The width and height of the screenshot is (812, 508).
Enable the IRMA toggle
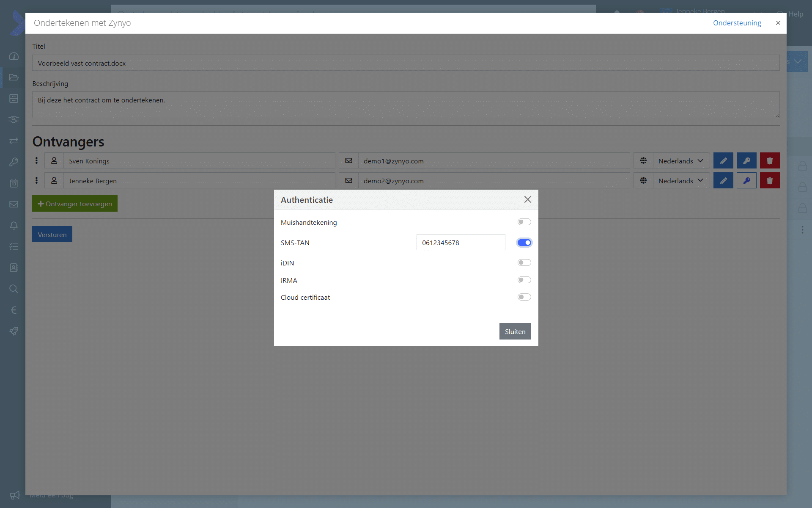[x=524, y=280]
